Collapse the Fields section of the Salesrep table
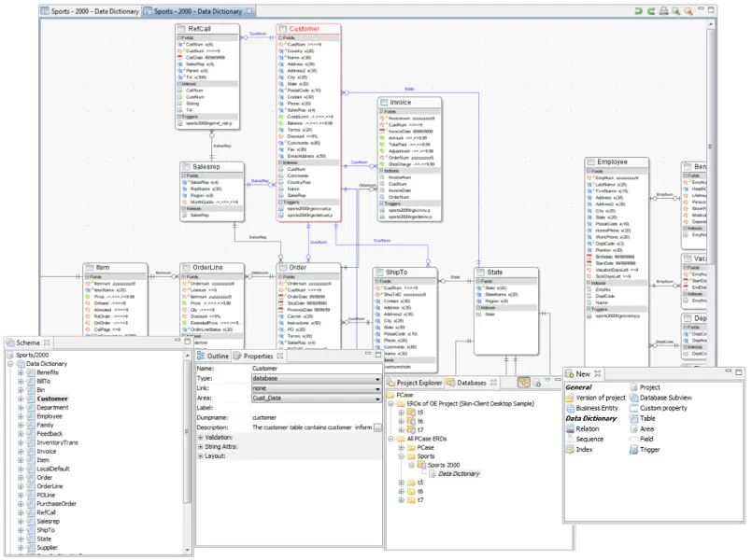Image resolution: width=752 pixels, height=560 pixels. [184, 175]
